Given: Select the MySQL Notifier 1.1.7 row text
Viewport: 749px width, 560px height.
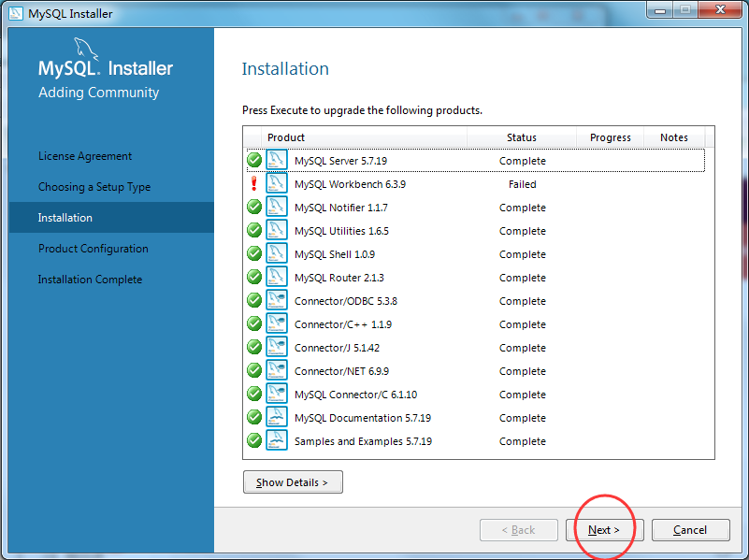Looking at the screenshot, I should 341,208.
